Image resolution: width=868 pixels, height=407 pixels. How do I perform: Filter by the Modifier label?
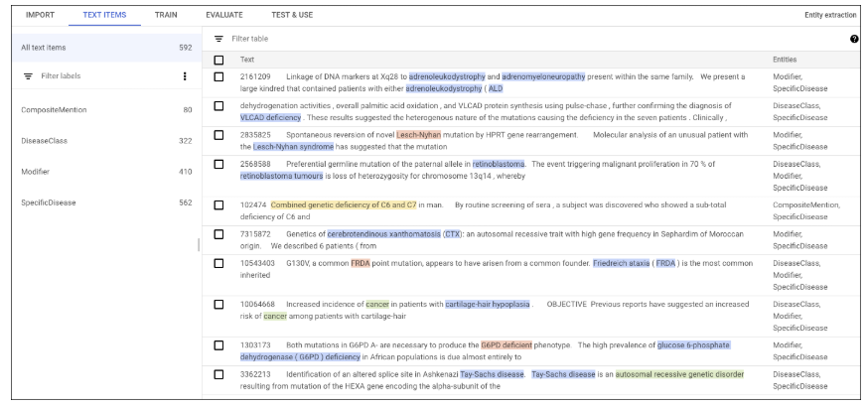[x=106, y=172]
